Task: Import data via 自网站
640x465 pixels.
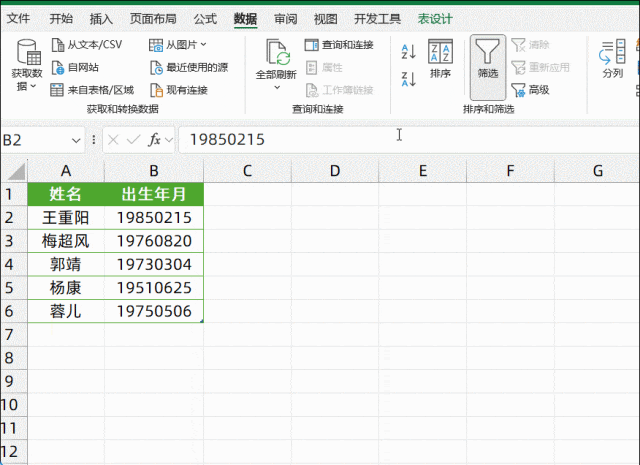Action: [x=76, y=67]
